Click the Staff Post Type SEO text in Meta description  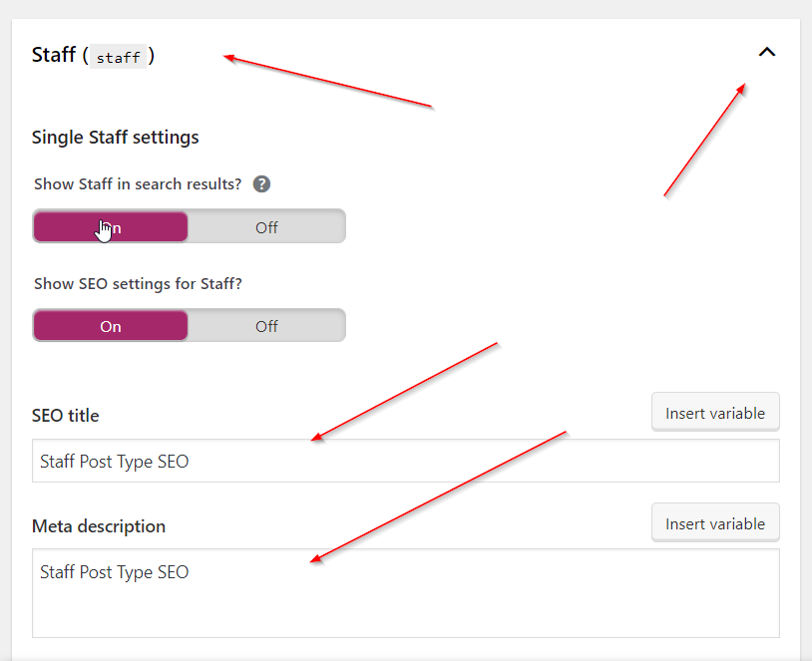[x=114, y=572]
